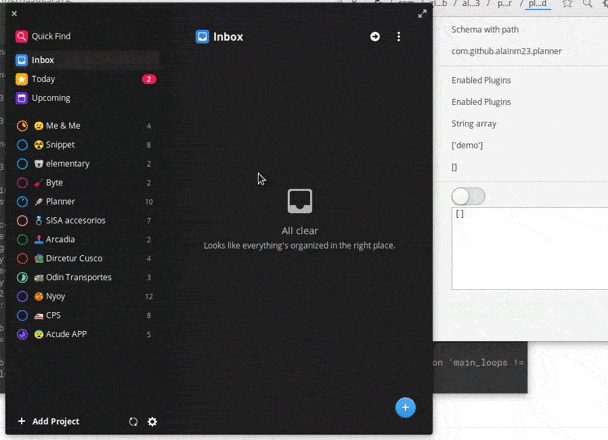Open the SISA accesorios project
608x440 pixels.
click(x=86, y=221)
